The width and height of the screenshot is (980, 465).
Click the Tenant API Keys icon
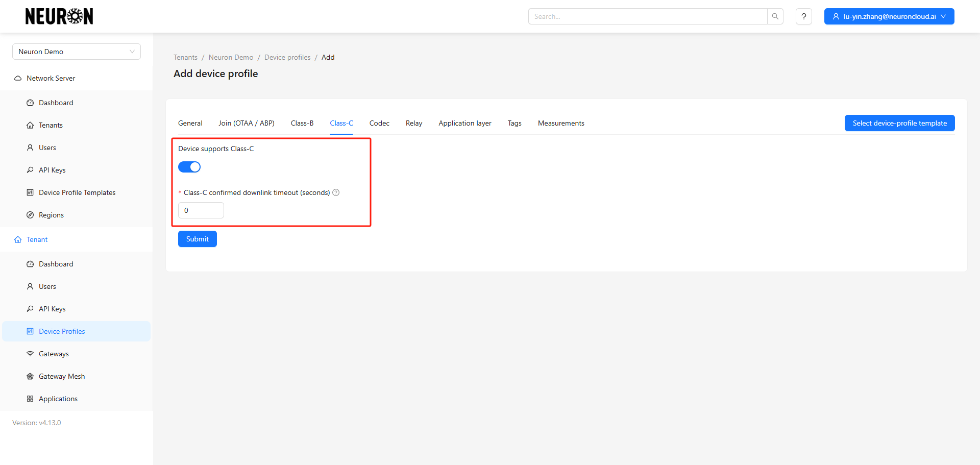[x=30, y=309]
